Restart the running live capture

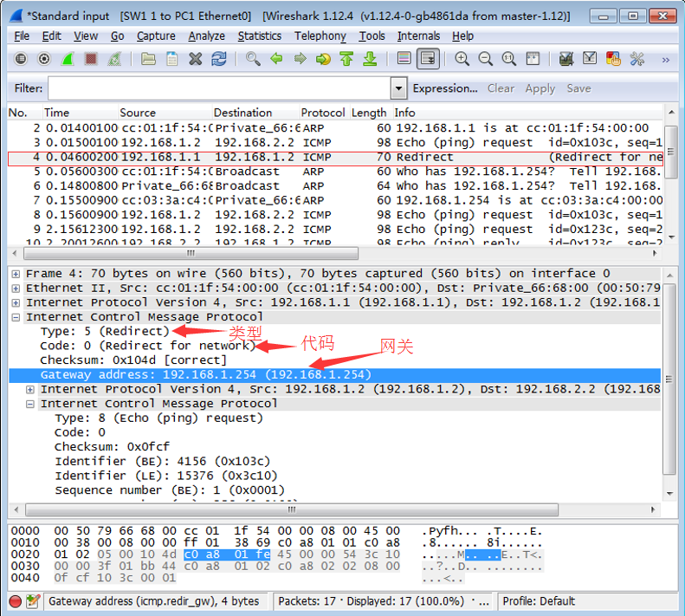114,59
